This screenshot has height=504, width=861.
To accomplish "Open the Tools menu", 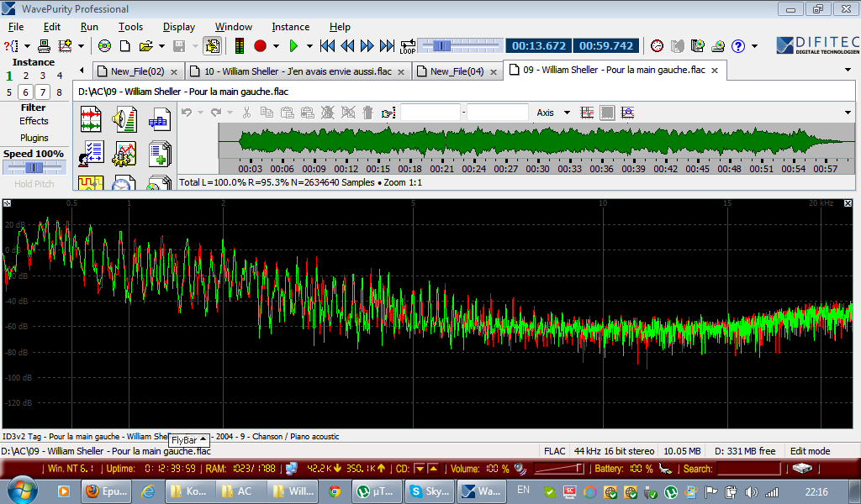I will click(130, 27).
